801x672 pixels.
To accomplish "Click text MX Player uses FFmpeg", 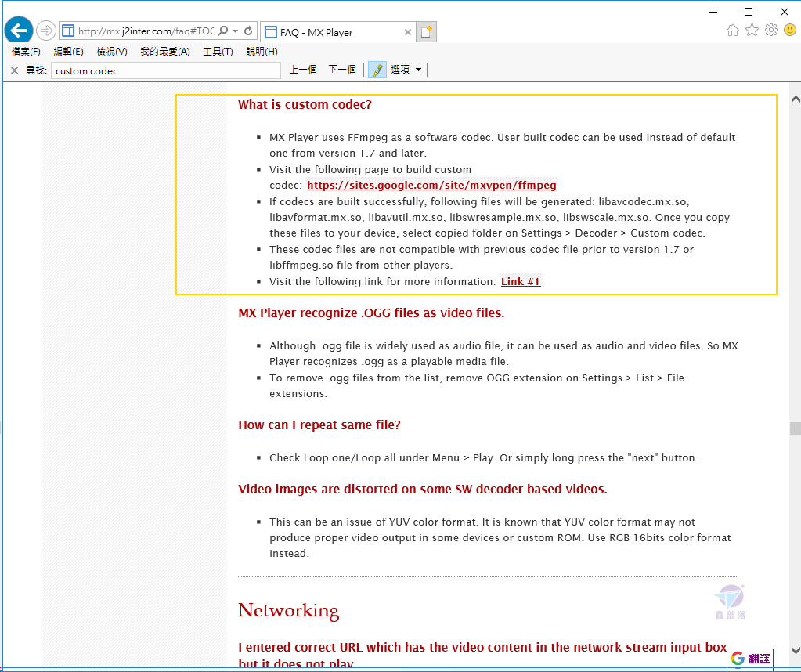I will coord(503,145).
